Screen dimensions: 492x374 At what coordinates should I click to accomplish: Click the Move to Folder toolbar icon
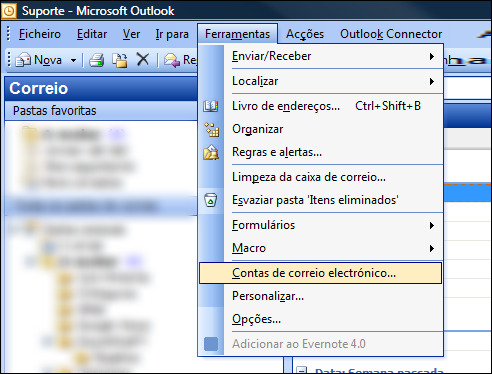pyautogui.click(x=120, y=60)
